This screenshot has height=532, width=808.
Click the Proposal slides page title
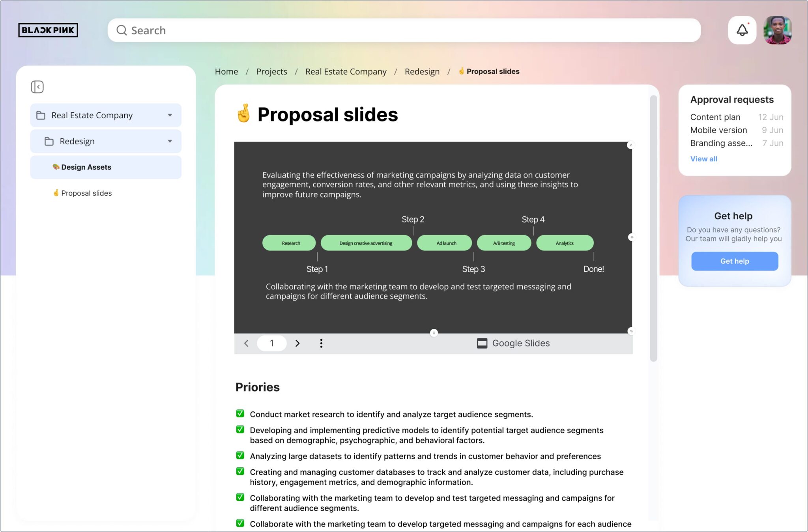[327, 114]
